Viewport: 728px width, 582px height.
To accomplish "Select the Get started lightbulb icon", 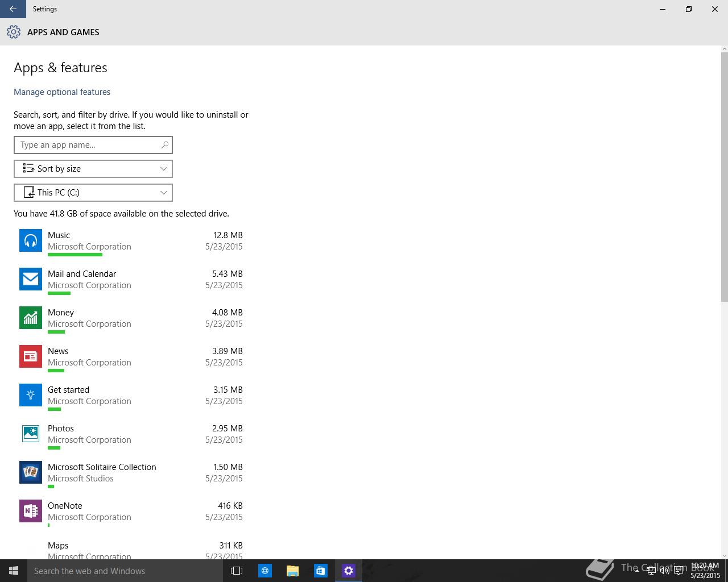I will click(x=31, y=395).
